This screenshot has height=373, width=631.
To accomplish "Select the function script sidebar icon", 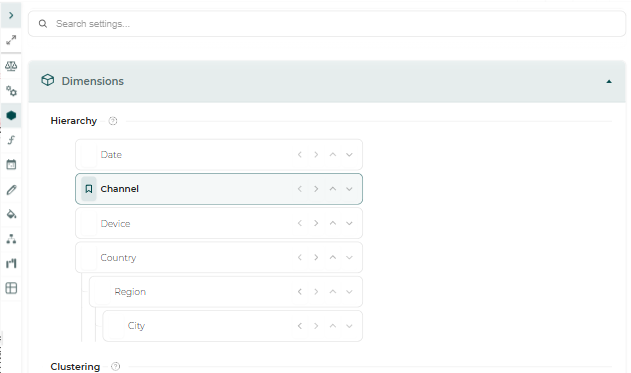I will [x=11, y=140].
